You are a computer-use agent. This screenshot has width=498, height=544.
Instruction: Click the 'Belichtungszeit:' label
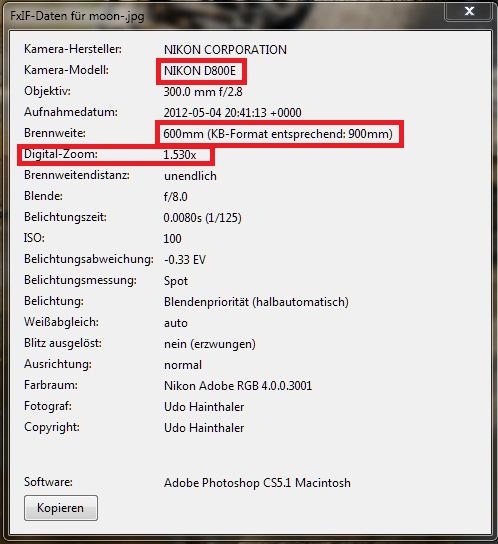pos(65,217)
